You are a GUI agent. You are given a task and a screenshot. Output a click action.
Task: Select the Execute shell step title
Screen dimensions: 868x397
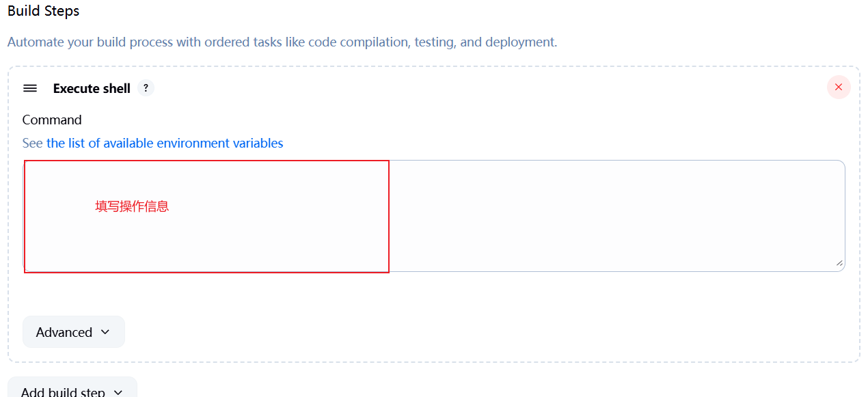(92, 88)
